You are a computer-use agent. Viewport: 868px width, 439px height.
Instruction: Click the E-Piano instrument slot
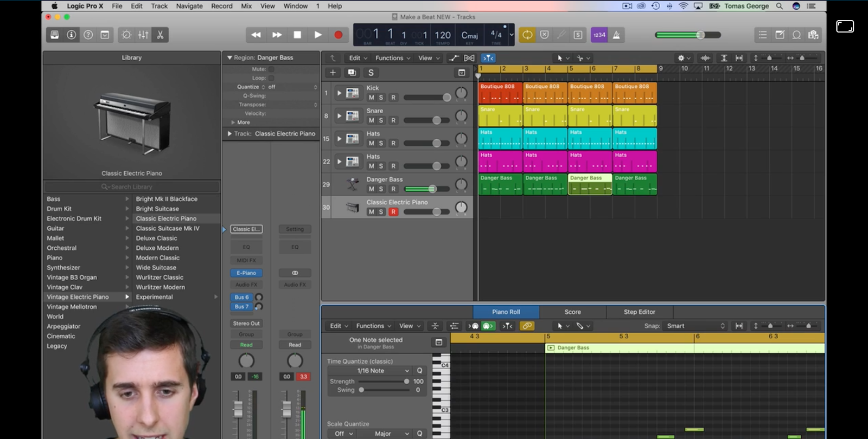[246, 273]
